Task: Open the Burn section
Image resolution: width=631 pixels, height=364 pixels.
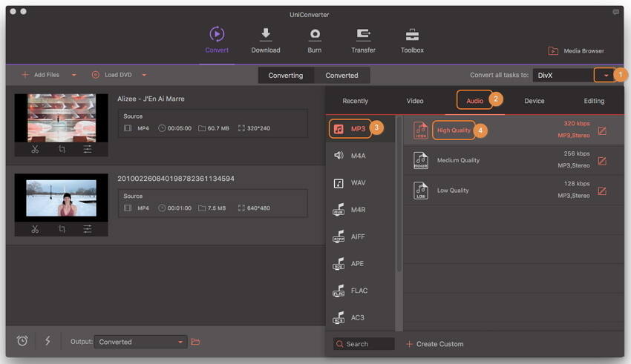Action: click(315, 40)
